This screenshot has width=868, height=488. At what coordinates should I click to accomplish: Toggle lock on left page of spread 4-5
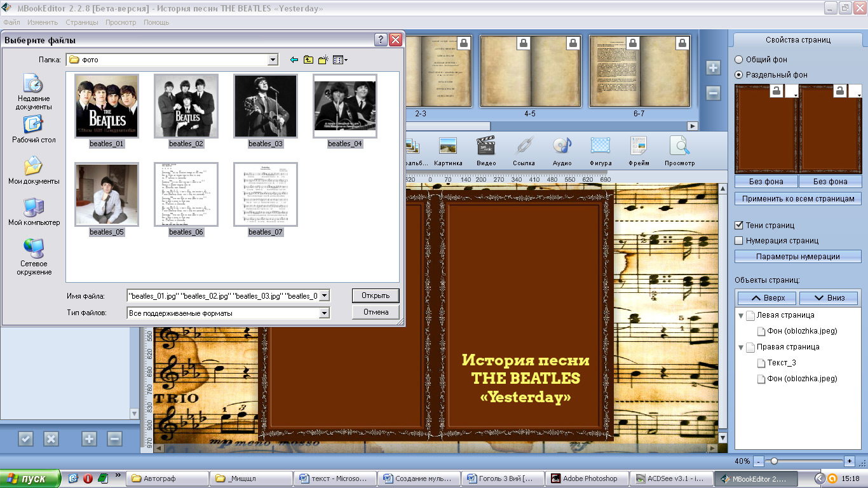[x=524, y=43]
